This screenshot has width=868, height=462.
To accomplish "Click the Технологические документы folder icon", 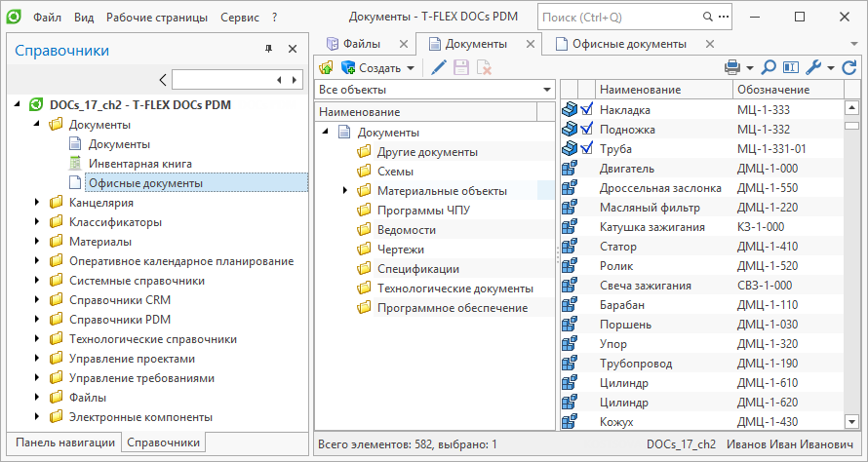I will (x=364, y=289).
